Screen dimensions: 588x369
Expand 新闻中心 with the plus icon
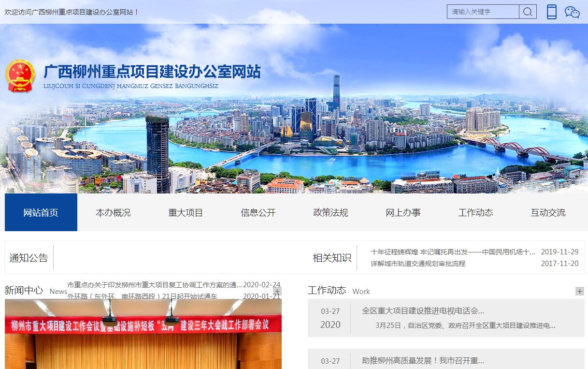pyautogui.click(x=277, y=291)
